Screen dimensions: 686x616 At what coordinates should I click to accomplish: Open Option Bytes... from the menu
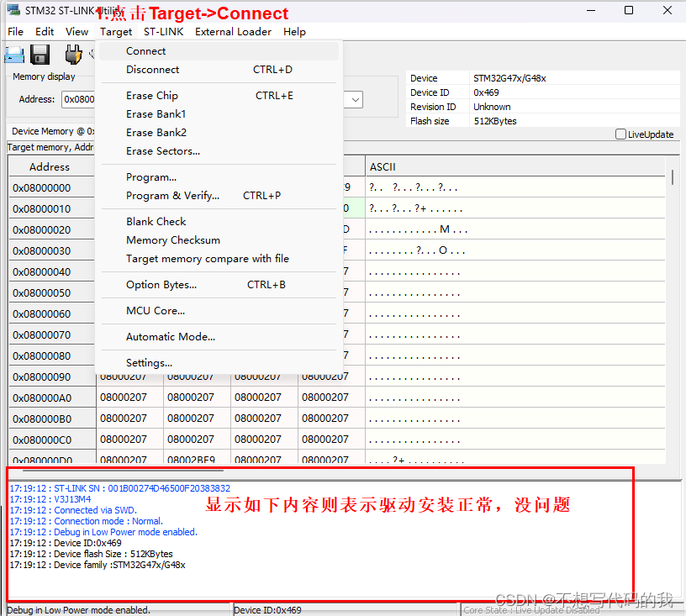point(219,285)
